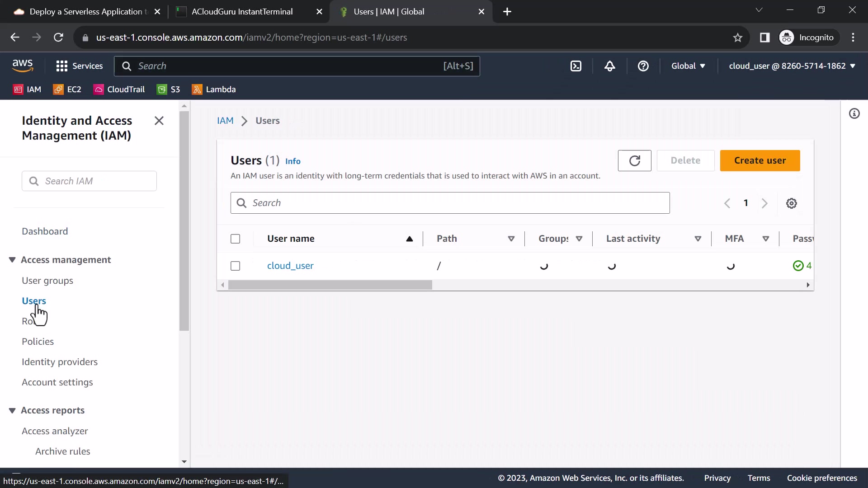The width and height of the screenshot is (868, 488).
Task: Select the cloud_user row checkbox
Action: 235,266
